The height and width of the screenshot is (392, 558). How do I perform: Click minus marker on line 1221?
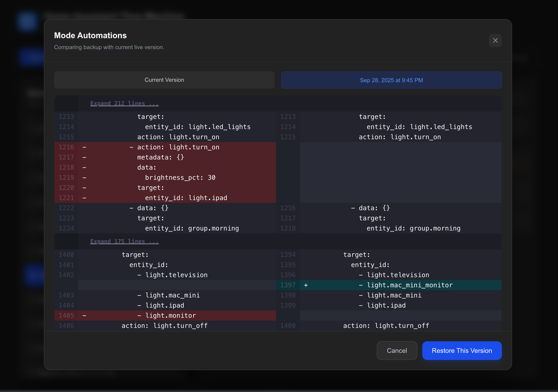coord(84,198)
